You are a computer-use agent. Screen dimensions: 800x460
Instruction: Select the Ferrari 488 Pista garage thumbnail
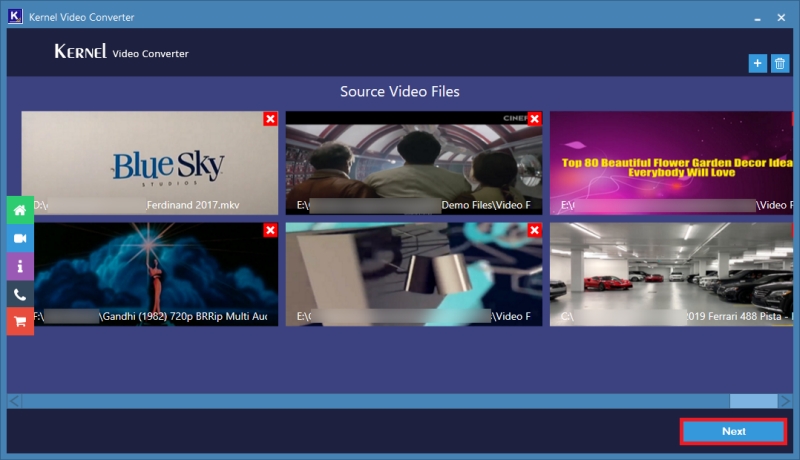pos(671,274)
